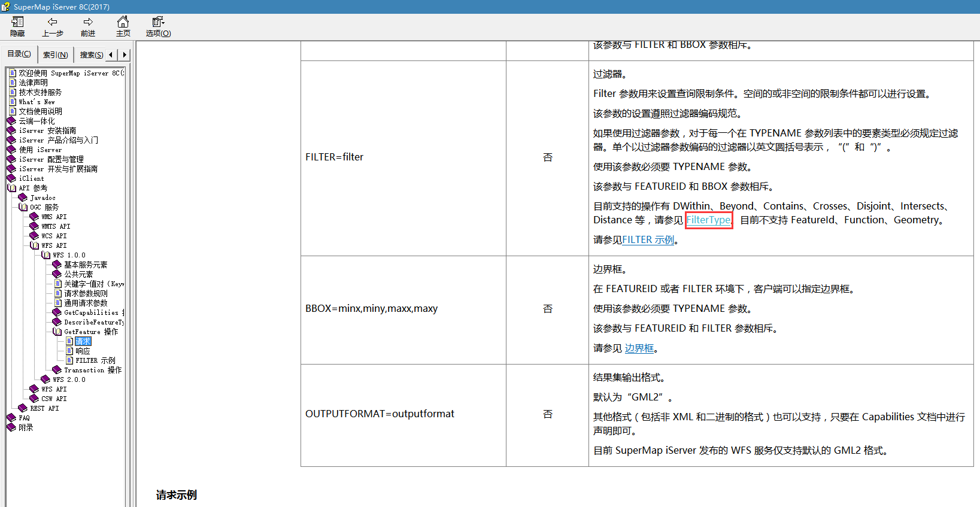Click the Hide (隐藏) toolbar icon
This screenshot has height=507, width=980.
[17, 22]
